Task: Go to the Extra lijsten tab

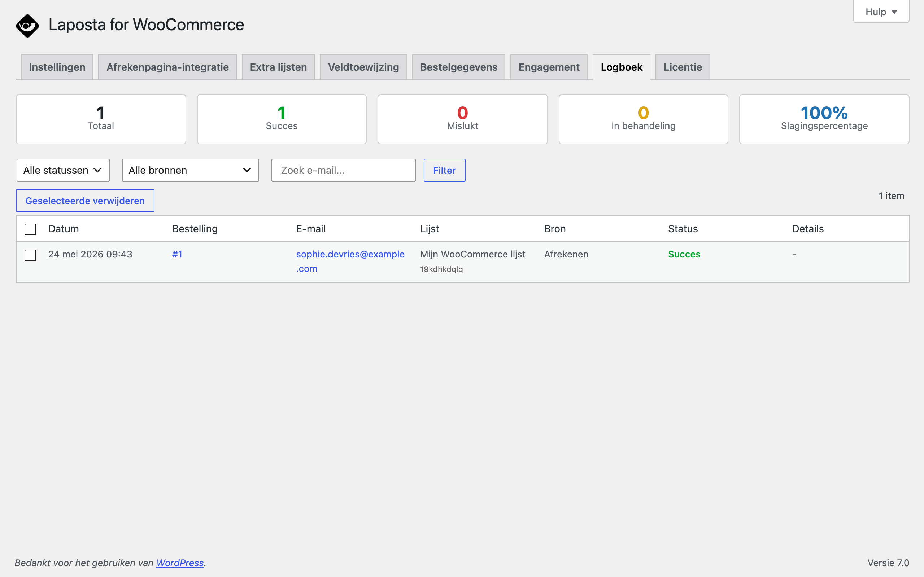Action: (278, 67)
